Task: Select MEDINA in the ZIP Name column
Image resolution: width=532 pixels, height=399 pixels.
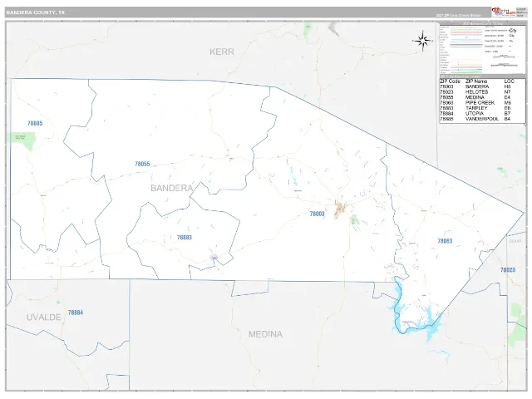Action: point(475,98)
